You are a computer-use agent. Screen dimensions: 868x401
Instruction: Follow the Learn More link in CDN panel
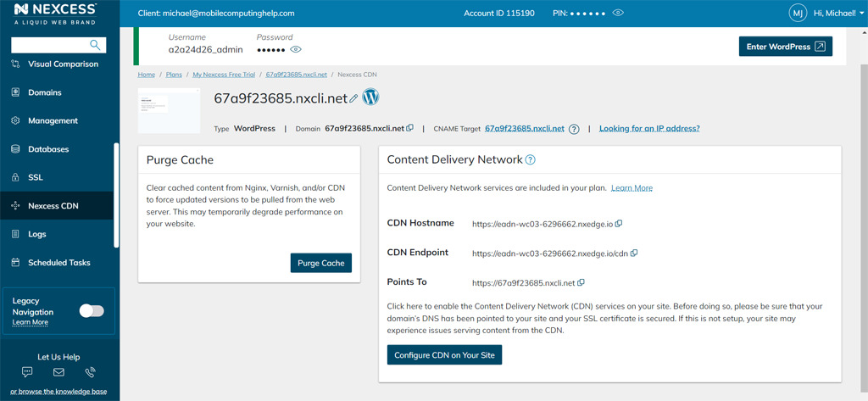click(632, 188)
